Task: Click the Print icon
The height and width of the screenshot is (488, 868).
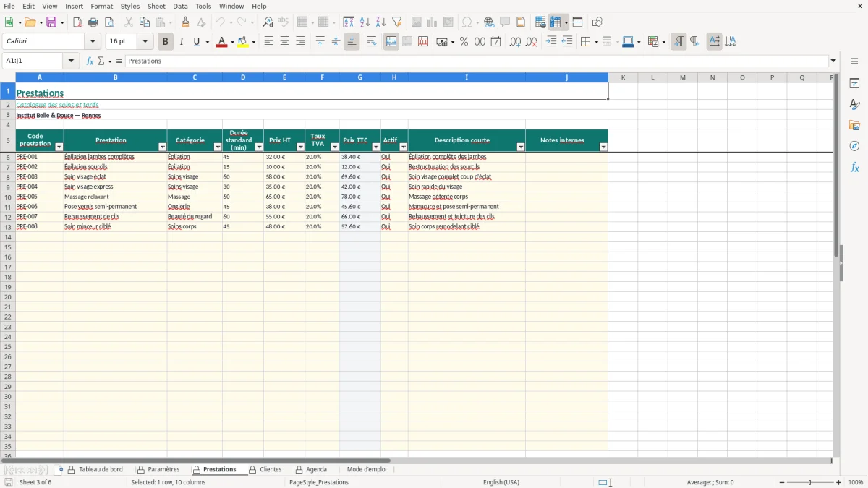Action: [93, 22]
